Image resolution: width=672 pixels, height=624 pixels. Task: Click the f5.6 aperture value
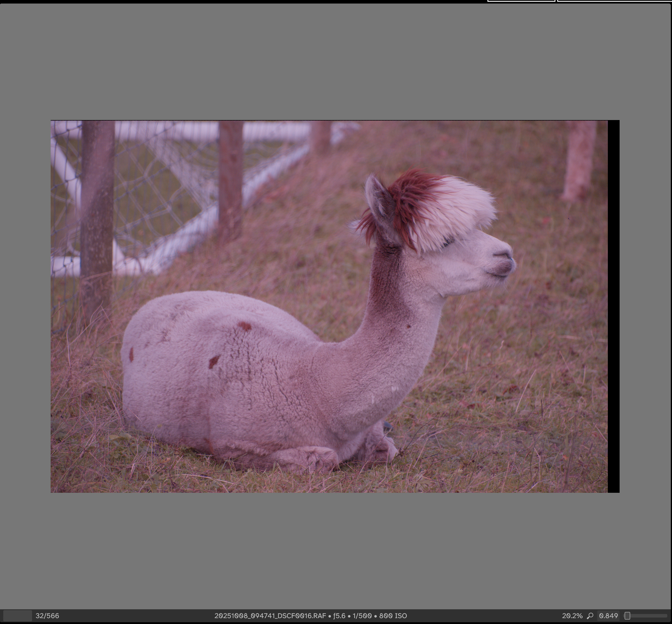pyautogui.click(x=339, y=615)
